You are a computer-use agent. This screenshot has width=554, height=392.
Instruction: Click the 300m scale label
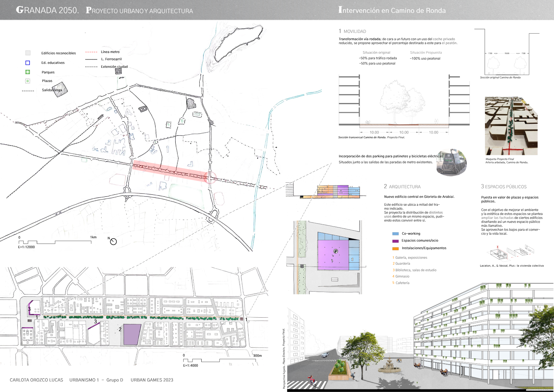[258, 356]
